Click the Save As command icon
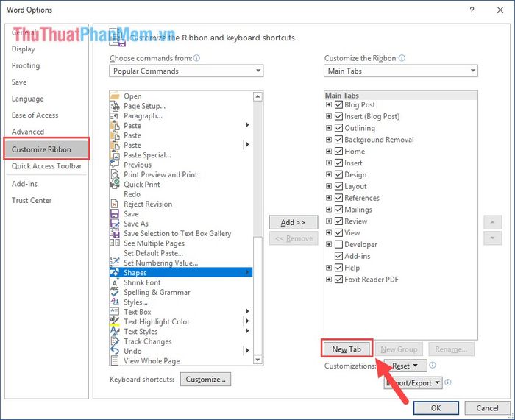The image size is (515, 420). (115, 224)
